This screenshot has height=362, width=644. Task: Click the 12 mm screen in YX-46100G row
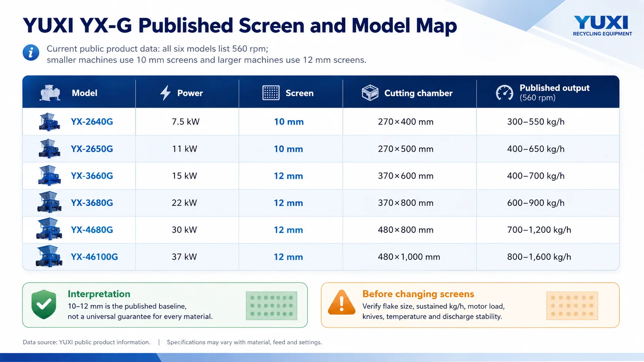point(288,257)
